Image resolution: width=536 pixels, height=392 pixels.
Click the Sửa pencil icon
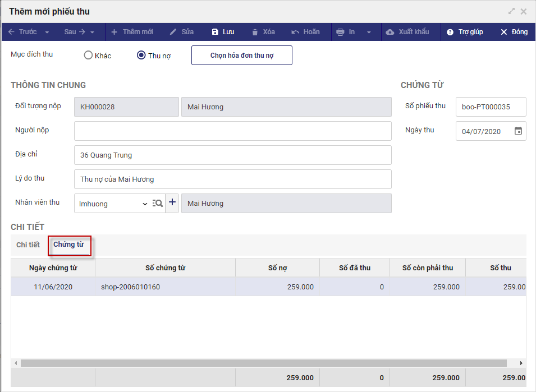(173, 32)
